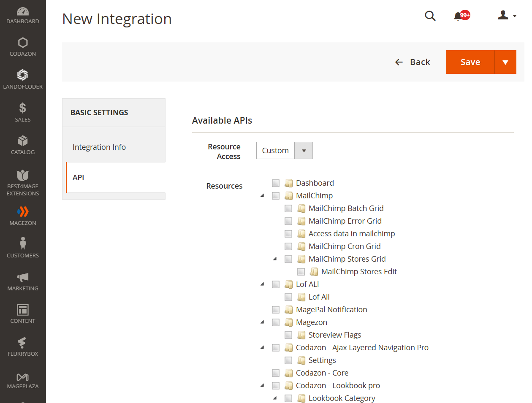Screen dimensions: 532x403
Task: Open the Mageplaza sidebar icon
Action: pyautogui.click(x=23, y=377)
